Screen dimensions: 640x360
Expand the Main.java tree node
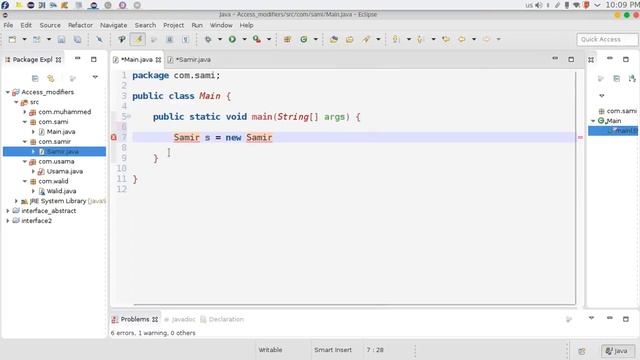33,132
